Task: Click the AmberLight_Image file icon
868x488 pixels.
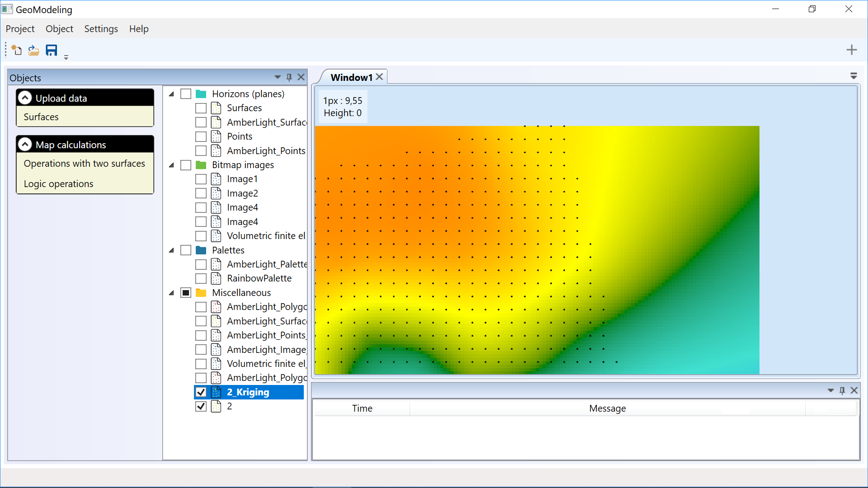Action: [x=216, y=350]
